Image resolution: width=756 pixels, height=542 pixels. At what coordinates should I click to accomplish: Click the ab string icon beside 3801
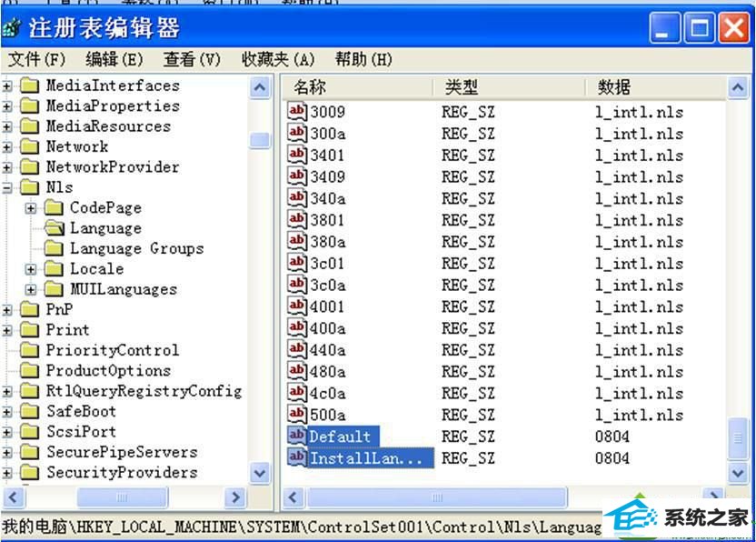click(297, 219)
